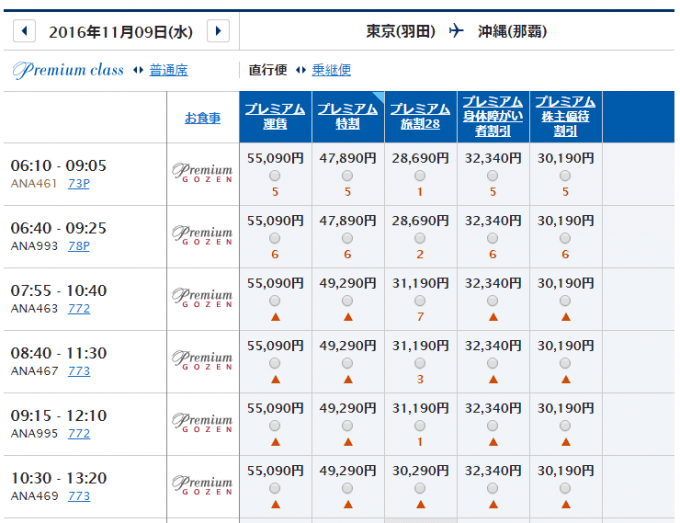Screen dimensions: 680x523
Task: Click the 06:10 - 09:05 flight time
Action: tap(59, 165)
